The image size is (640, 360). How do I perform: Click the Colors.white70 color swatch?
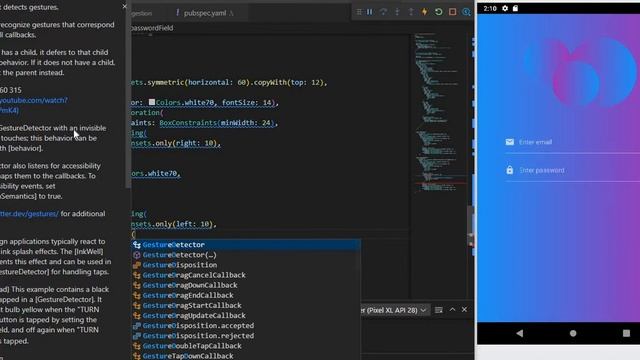152,102
